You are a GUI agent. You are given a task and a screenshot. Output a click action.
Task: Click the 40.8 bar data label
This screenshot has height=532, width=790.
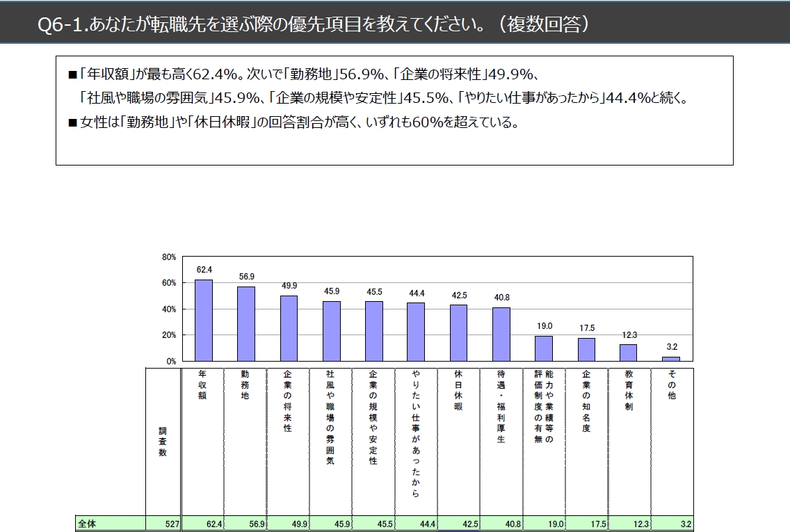pyautogui.click(x=502, y=297)
